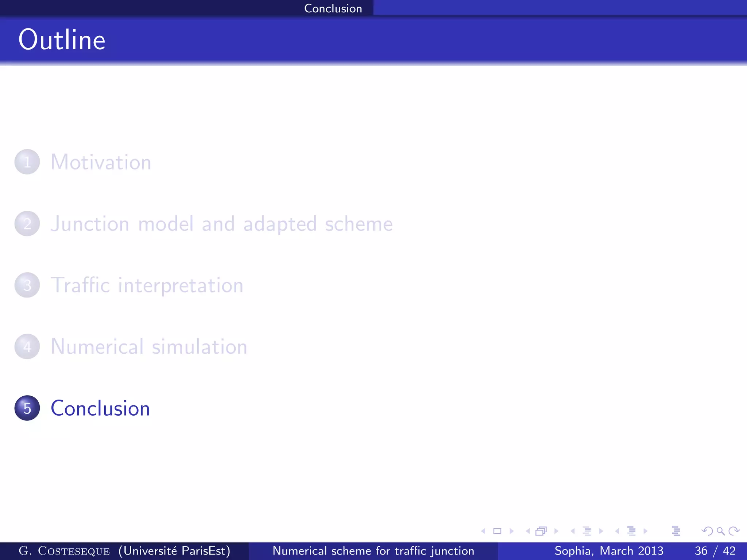Click the section navigation lines icon
747x560 pixels.
(631, 531)
